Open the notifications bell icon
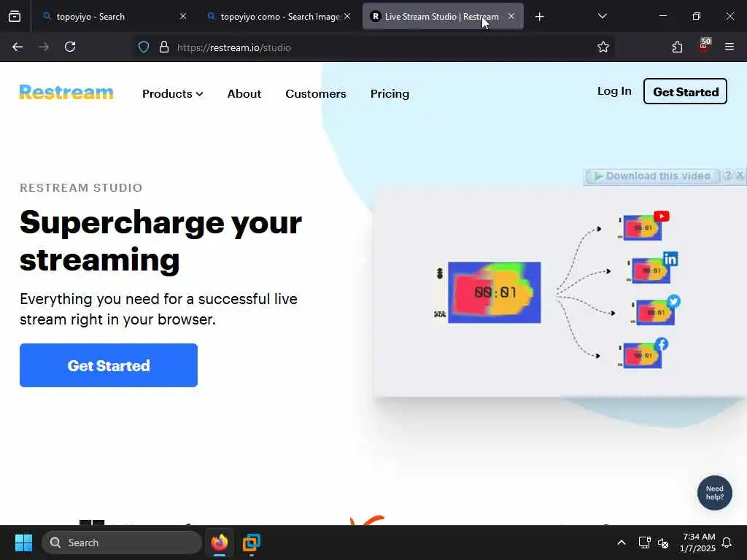 727,542
